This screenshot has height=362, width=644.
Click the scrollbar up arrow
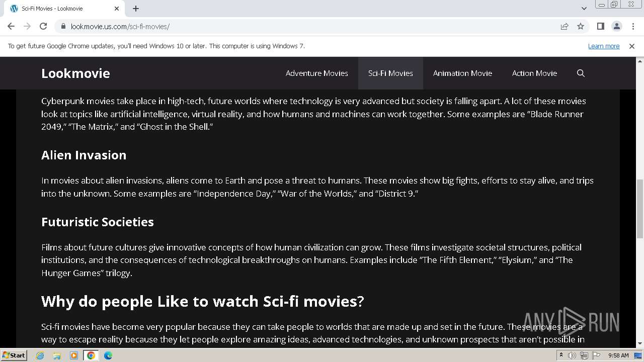(640, 60)
